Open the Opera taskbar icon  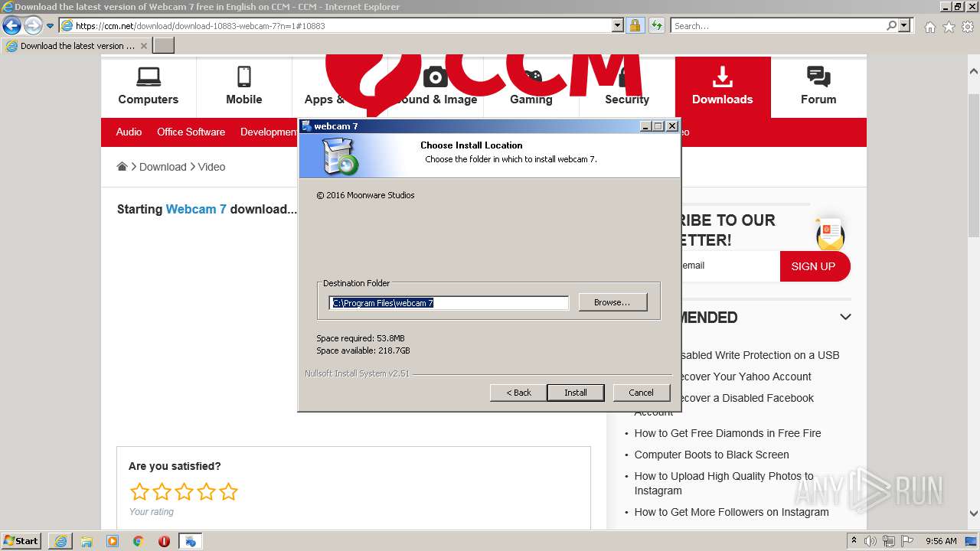tap(165, 541)
